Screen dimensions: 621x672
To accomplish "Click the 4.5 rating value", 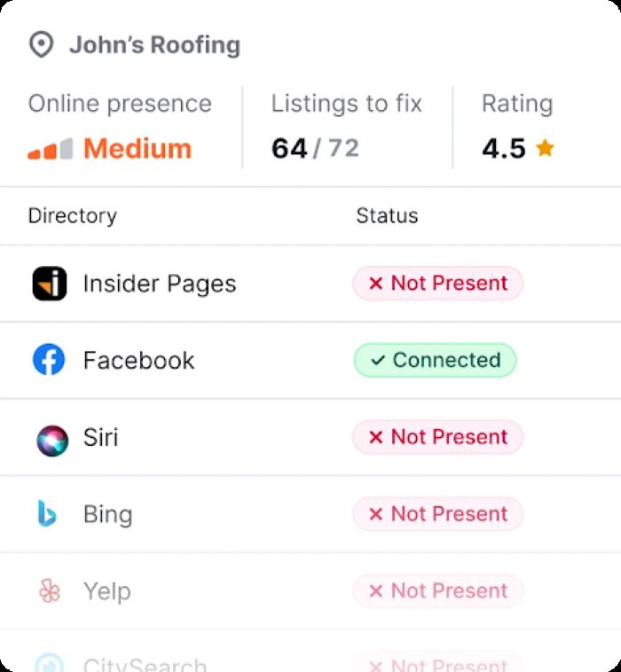I will pos(504,148).
